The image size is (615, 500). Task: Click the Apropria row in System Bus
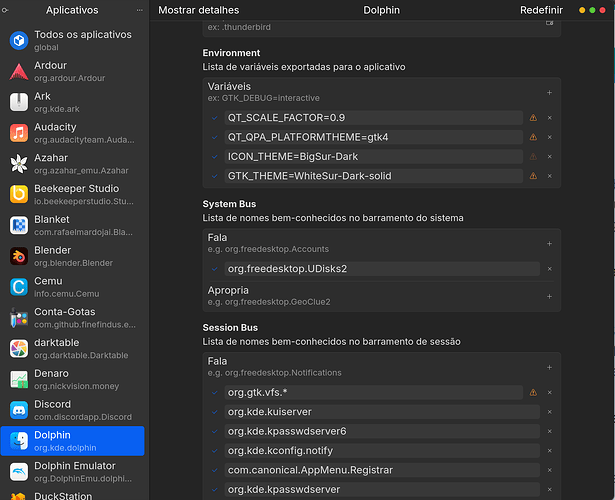(382, 296)
